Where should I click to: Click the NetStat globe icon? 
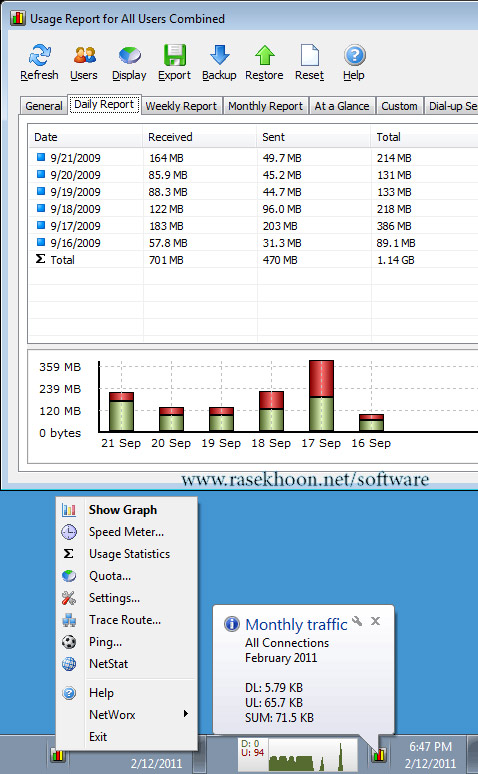click(69, 664)
